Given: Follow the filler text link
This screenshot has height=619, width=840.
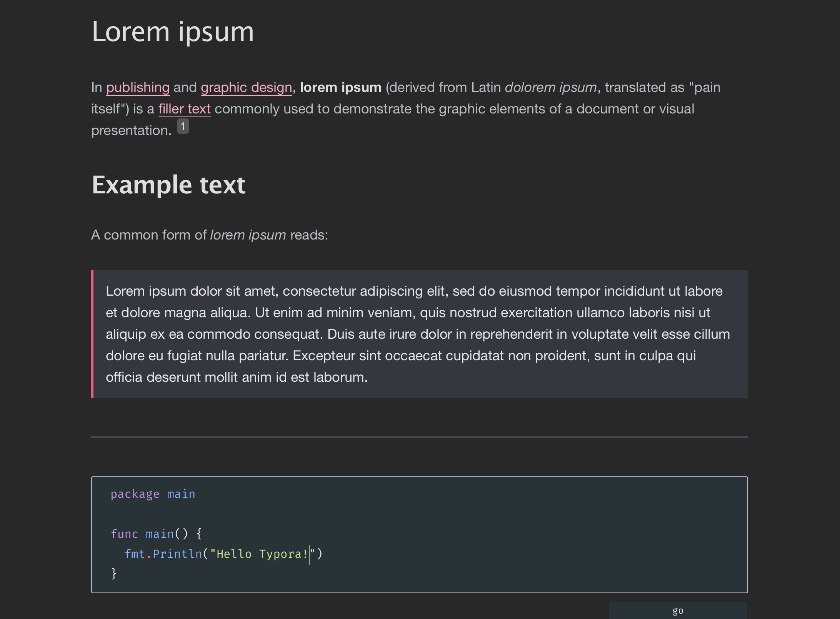Looking at the screenshot, I should tap(185, 109).
